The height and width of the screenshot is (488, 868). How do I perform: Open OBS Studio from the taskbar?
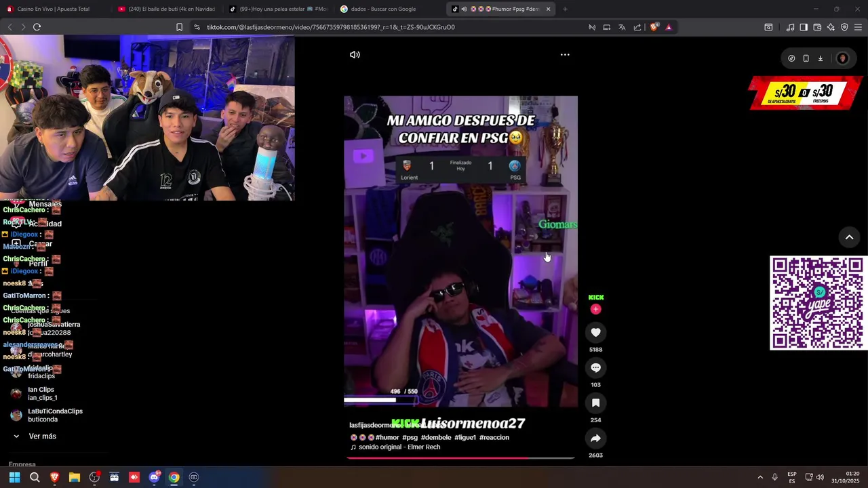pos(94,477)
